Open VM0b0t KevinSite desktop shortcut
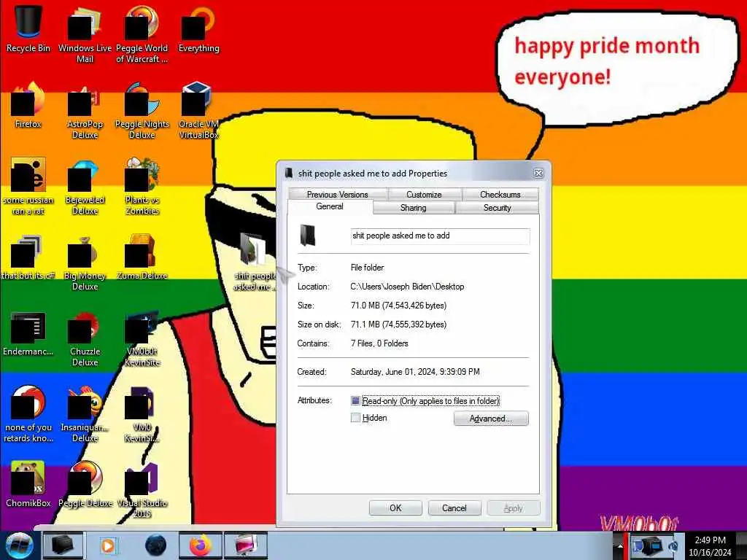Screen dimensions: 747x560 click(x=142, y=338)
